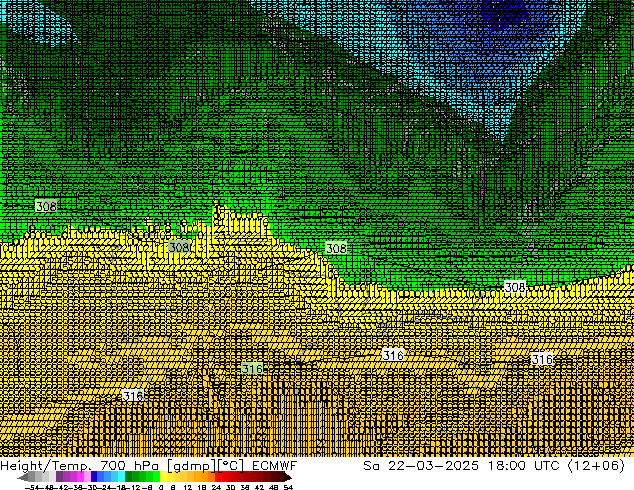Screen dimensions: 634x490
Task: Click the '[°C]' unit label
Action: coord(231,466)
